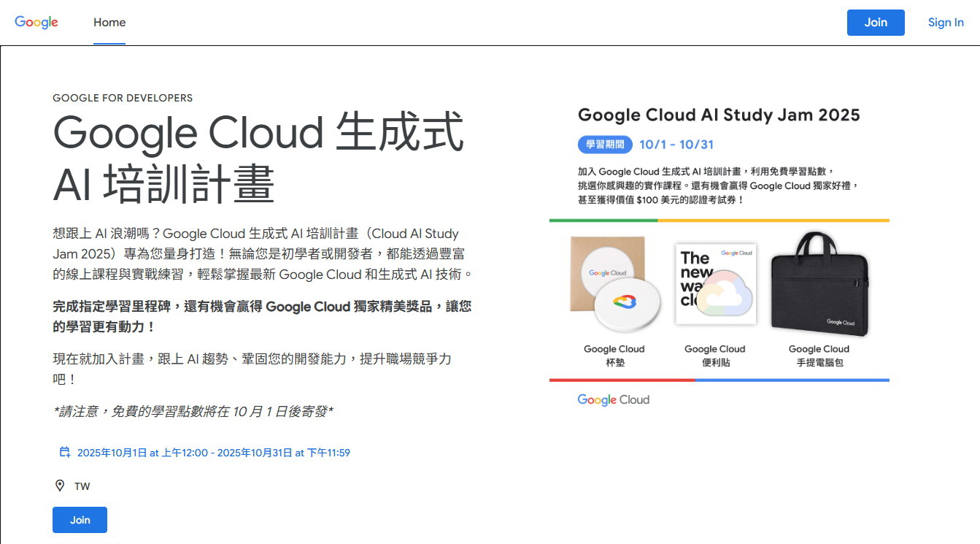Open the Home tab
Image resolution: width=980 pixels, height=544 pixels.
pos(109,23)
